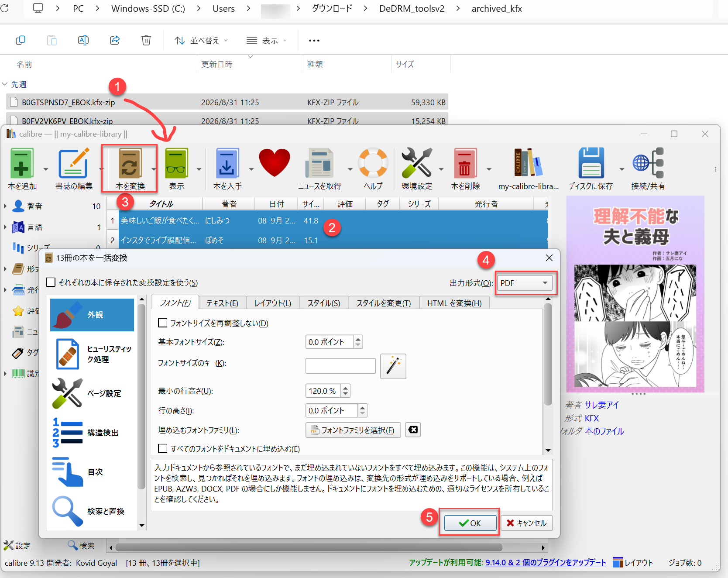Select ヒューリスティック処理 in conversion sidebar

pyautogui.click(x=92, y=354)
